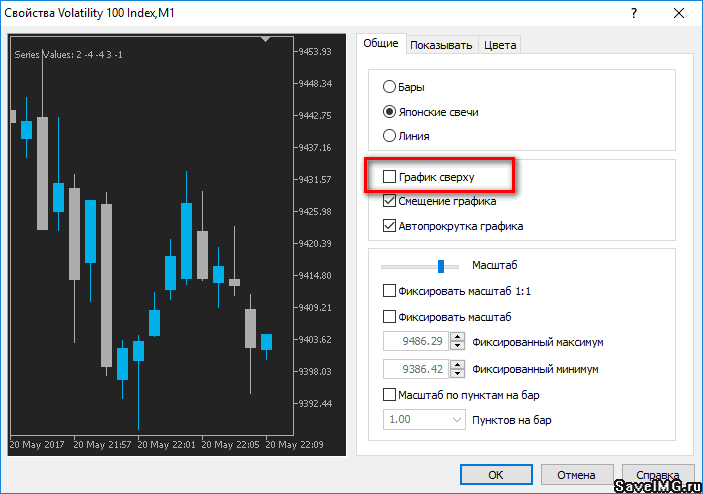Click the title bar help question mark
The width and height of the screenshot is (703, 494).
[x=634, y=14]
